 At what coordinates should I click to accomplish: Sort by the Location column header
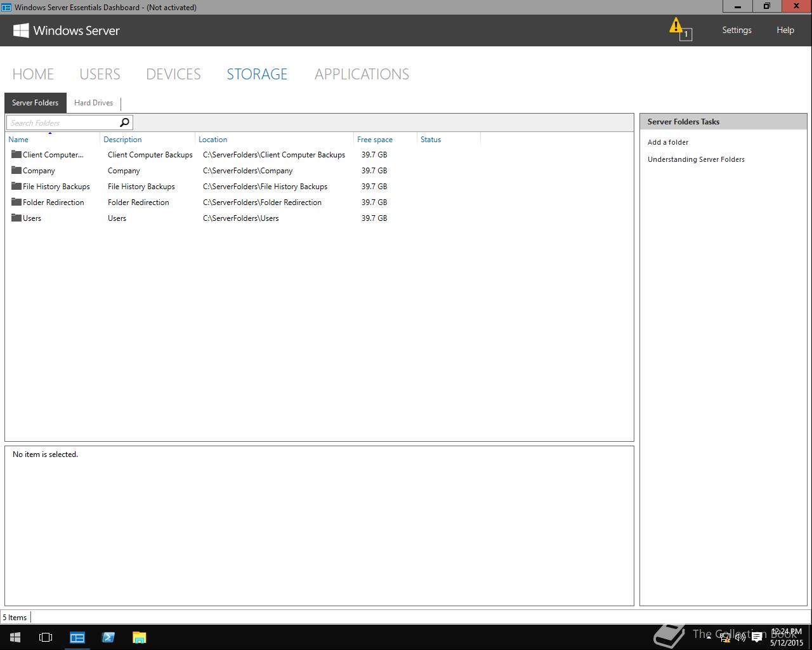pos(275,139)
